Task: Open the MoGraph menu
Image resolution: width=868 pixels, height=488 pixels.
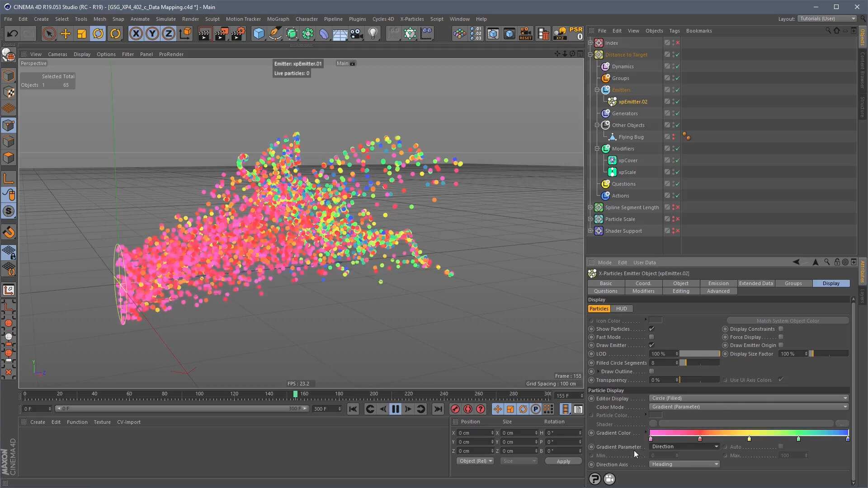Action: point(278,19)
